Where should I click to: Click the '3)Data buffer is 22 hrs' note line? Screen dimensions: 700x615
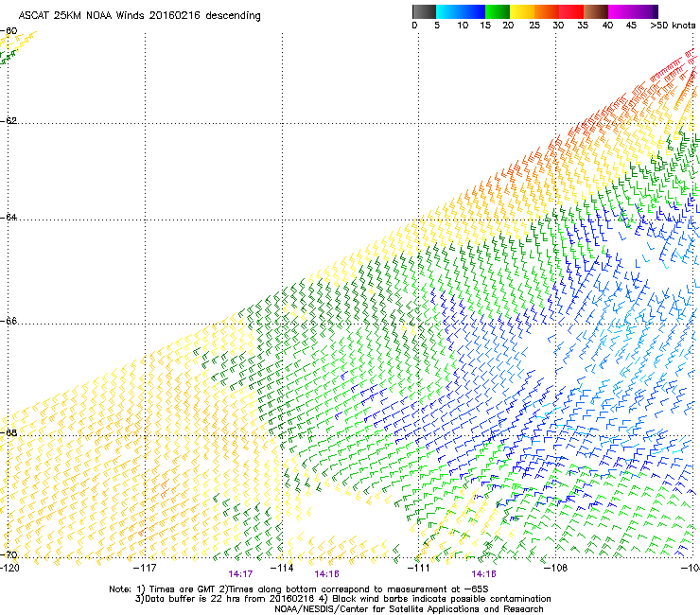342,599
